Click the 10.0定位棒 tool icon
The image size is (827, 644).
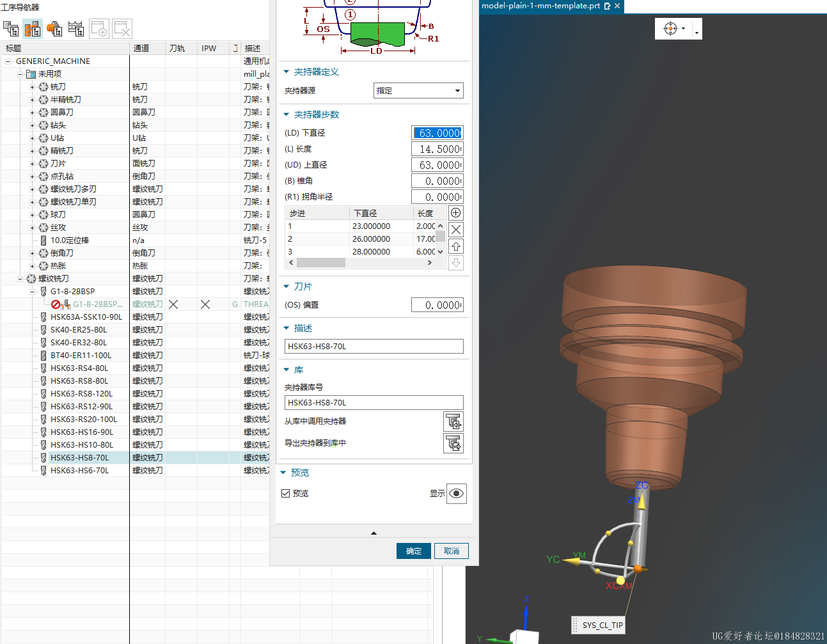43,240
